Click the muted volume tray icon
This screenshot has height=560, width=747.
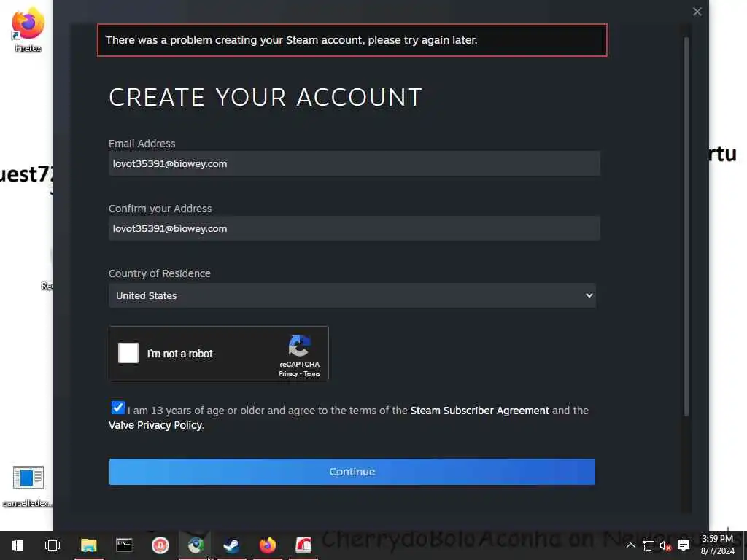665,545
